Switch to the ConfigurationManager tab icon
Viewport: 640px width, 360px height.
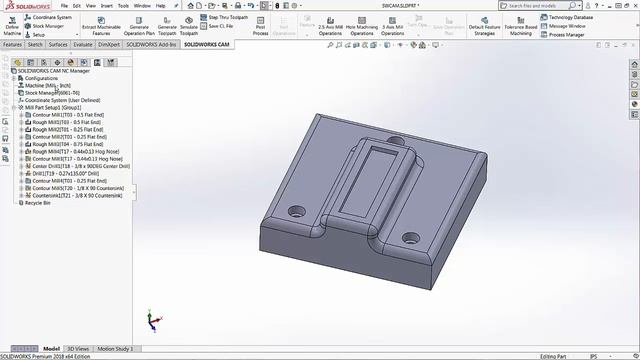coord(44,62)
